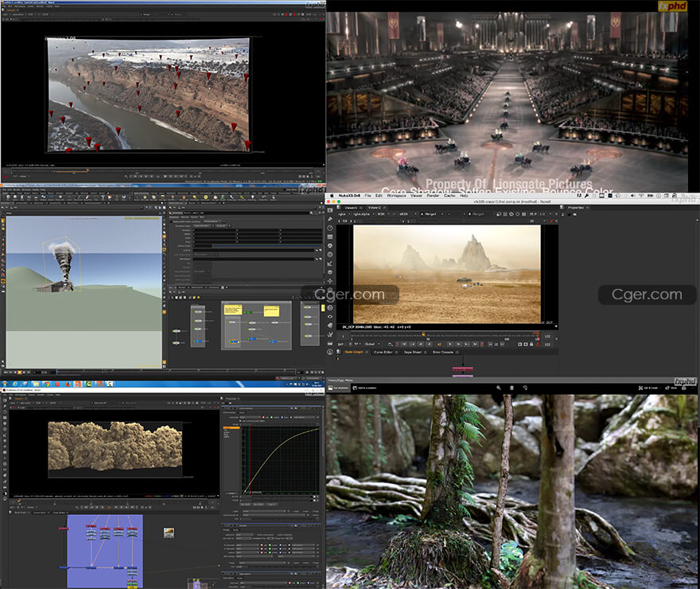Open Merge operation dropdown in Windows Nuke properties
Screen dimensions: 700x589
point(244,535)
